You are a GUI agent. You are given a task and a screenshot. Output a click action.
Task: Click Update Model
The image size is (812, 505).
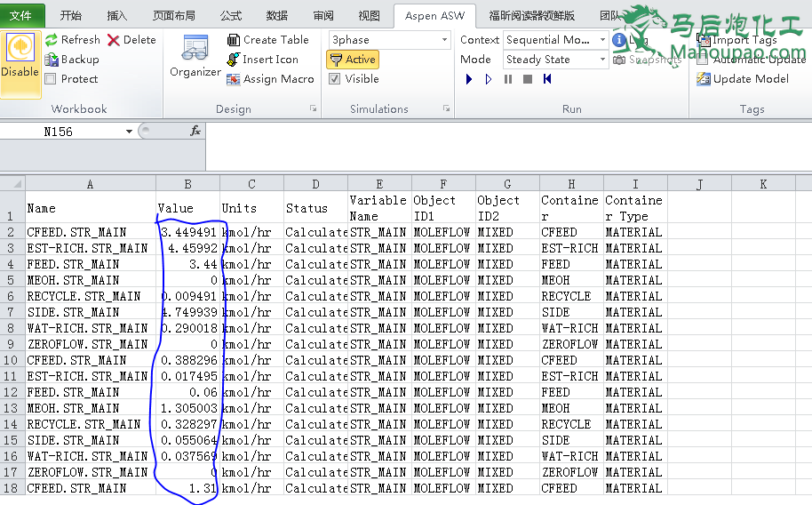pos(743,79)
